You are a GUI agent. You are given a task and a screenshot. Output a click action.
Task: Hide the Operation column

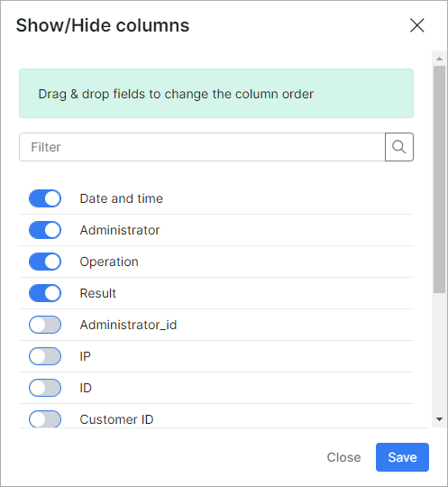coord(45,262)
